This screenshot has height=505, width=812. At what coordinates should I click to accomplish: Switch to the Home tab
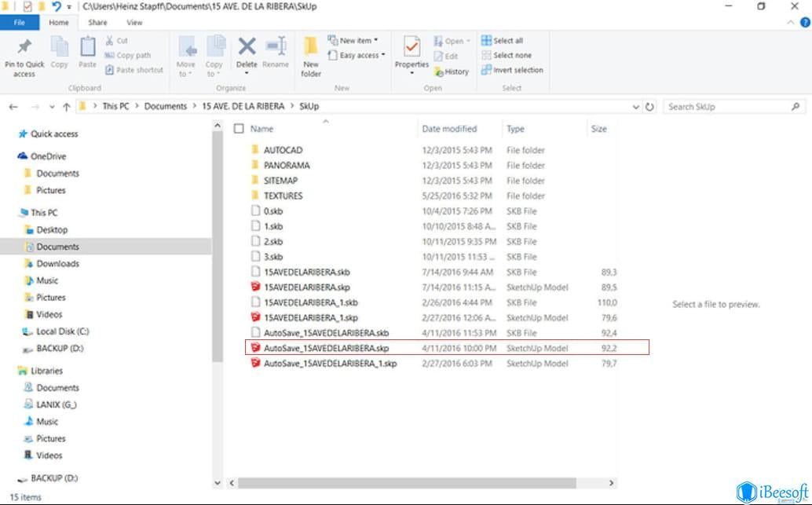[59, 22]
